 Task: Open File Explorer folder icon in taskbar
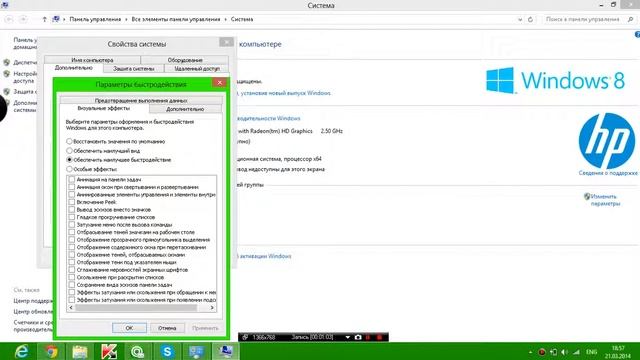click(80, 351)
